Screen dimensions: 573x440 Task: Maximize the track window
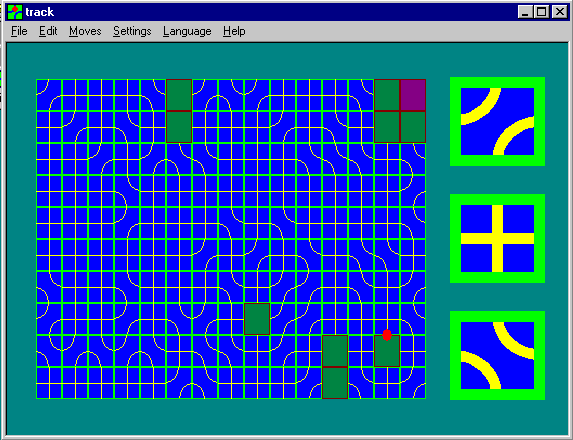(x=542, y=12)
